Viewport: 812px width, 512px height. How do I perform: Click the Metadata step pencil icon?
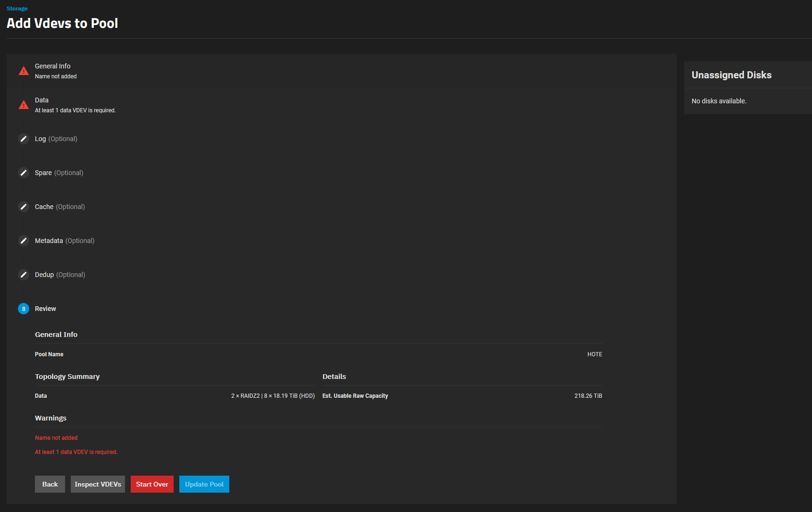tap(24, 241)
